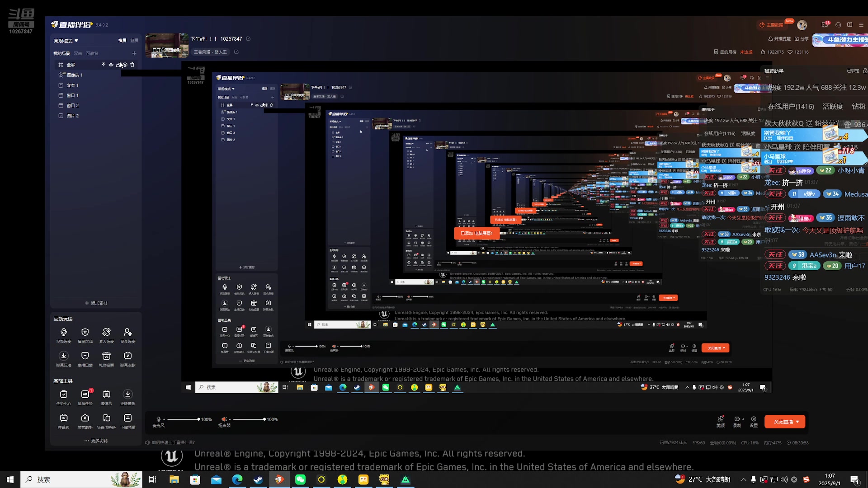Viewport: 868px width, 488px height.
Task: Select the 窗口 2 source row
Action: (x=96, y=105)
